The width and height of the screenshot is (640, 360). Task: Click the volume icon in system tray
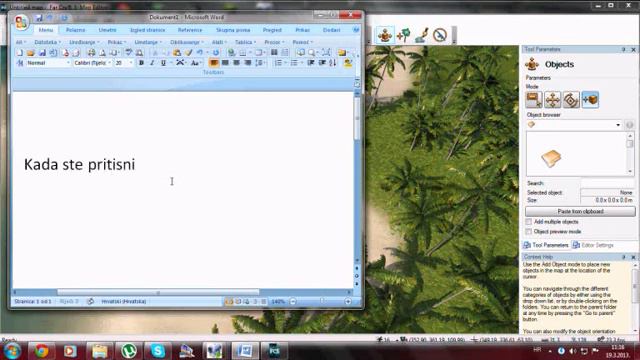click(573, 351)
